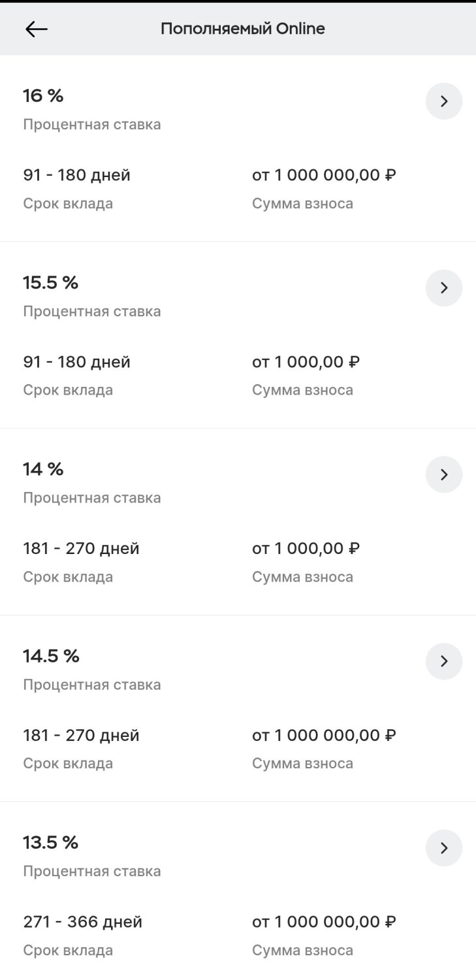The height and width of the screenshot is (980, 476).
Task: Select the 14.5 % interest rate heading
Action: (x=51, y=656)
